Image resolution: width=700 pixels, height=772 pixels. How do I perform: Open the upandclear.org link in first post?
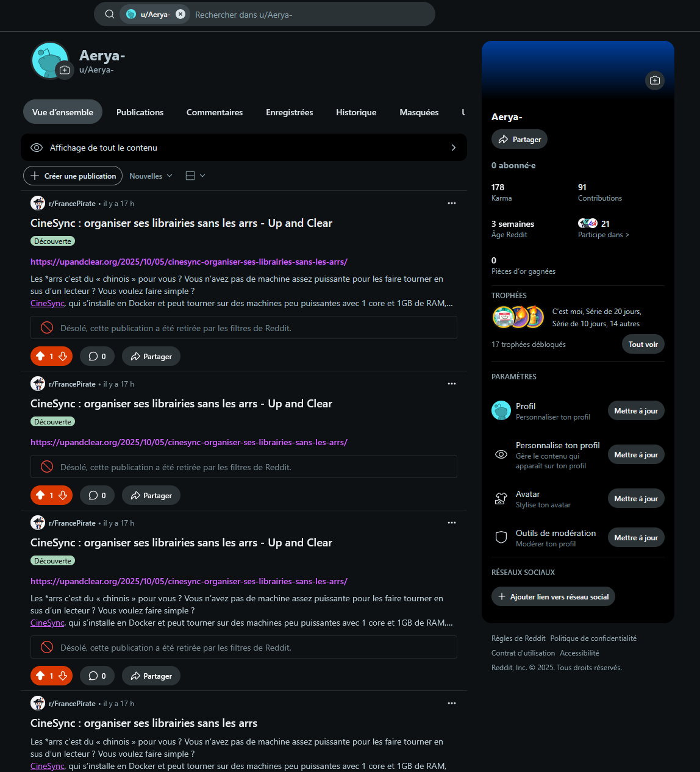tap(189, 262)
